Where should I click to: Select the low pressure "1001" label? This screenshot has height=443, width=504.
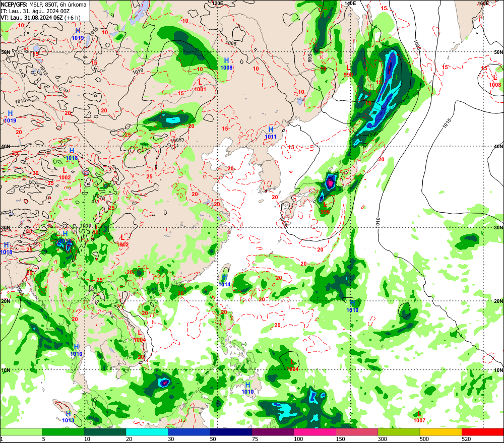[x=200, y=89]
